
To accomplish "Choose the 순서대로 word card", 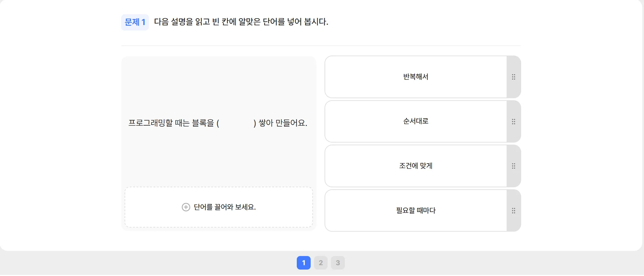I will coord(416,122).
